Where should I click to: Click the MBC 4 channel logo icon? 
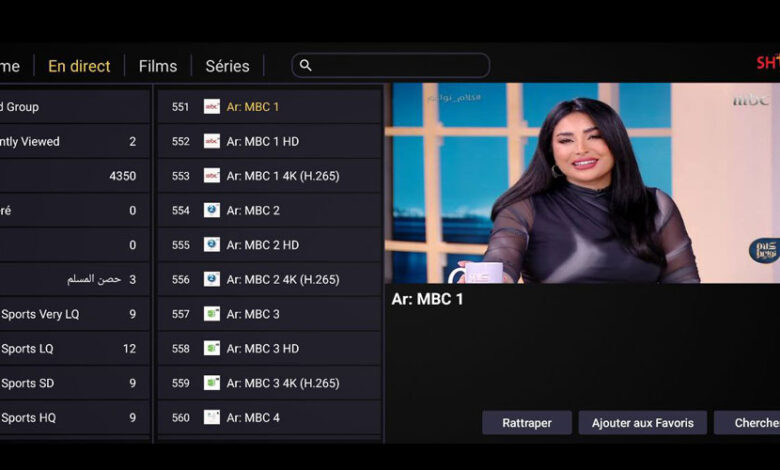(212, 418)
